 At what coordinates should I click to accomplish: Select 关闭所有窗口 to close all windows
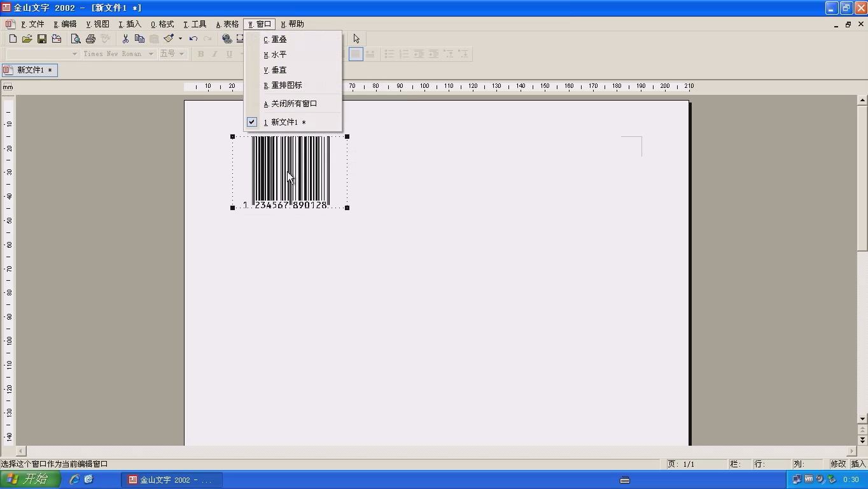click(293, 104)
